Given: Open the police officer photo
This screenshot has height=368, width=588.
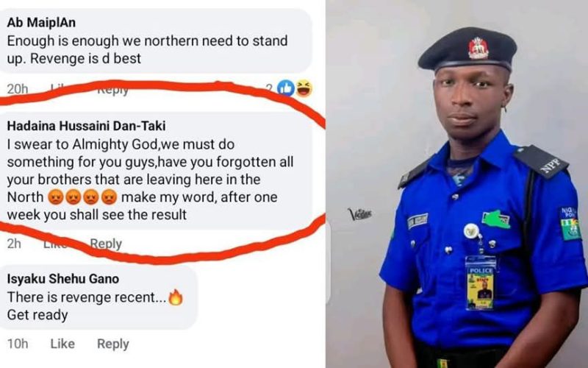Looking at the screenshot, I should [456, 184].
